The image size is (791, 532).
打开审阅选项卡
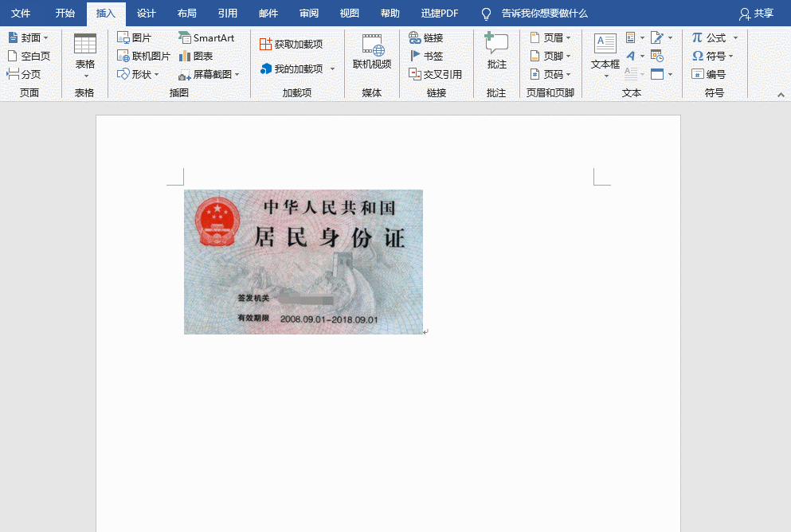[308, 14]
